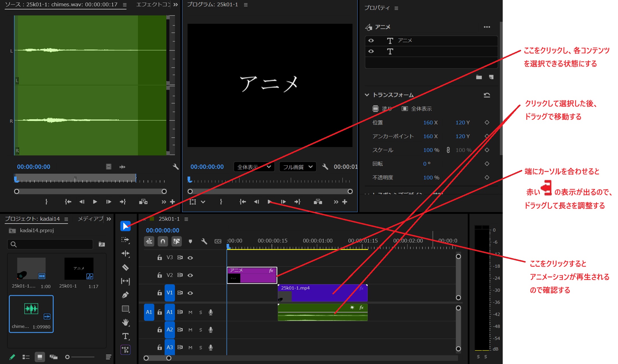Select the Ripple Edit tool
The image size is (618, 364).
coord(125,254)
